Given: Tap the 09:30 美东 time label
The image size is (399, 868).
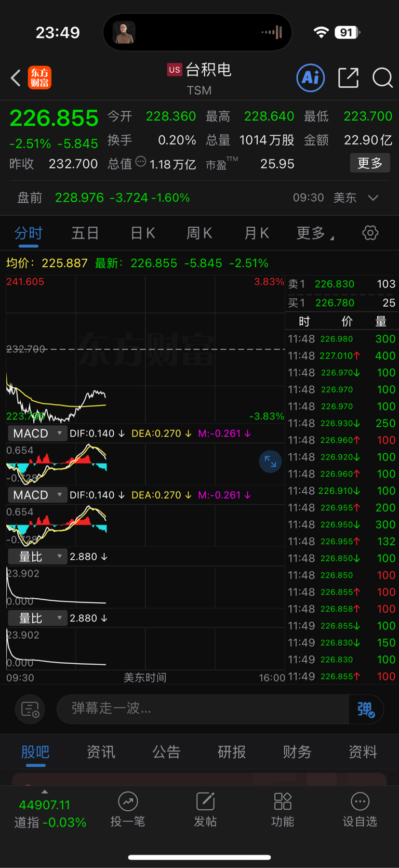Looking at the screenshot, I should [325, 198].
